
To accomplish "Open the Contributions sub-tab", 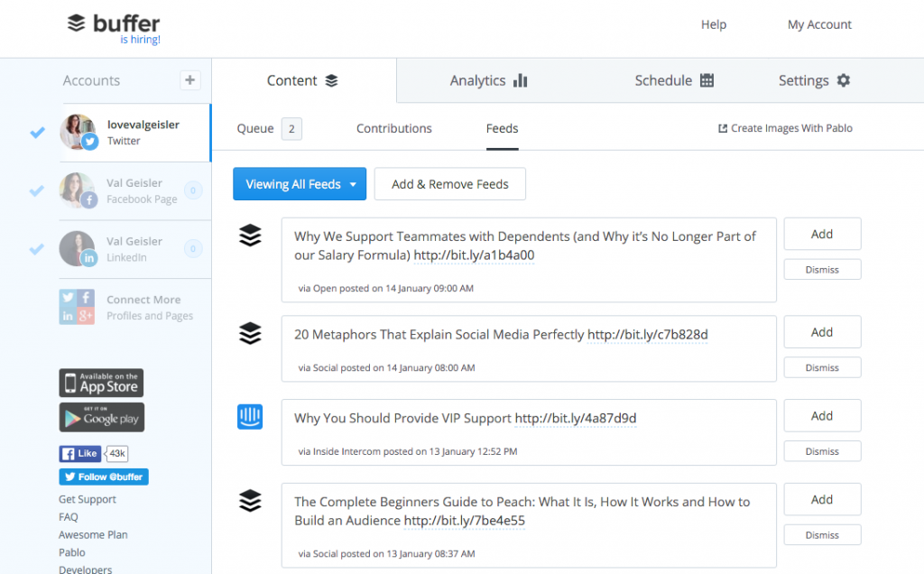I will (394, 128).
